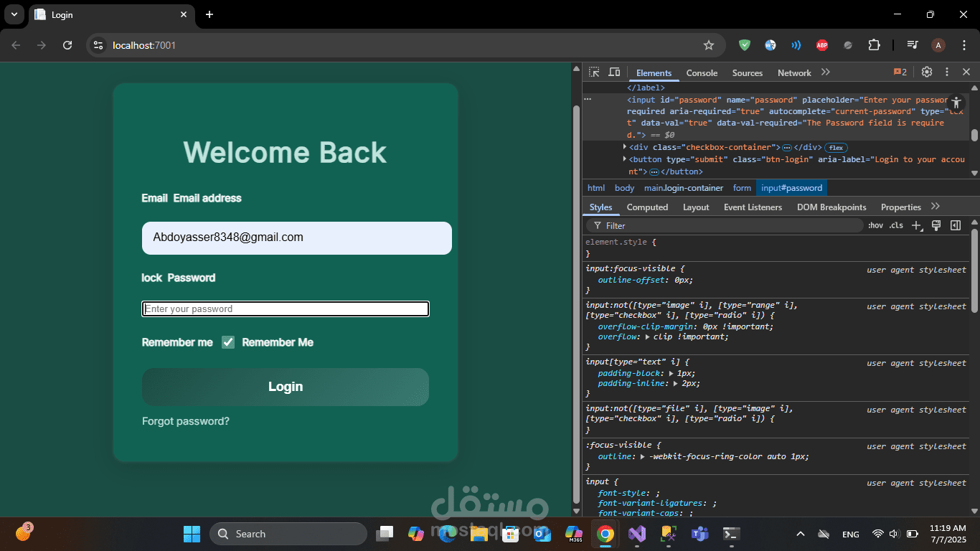Screen dimensions: 980x551
Task: Open the Extensions puzzle piece menu
Action: coord(874,45)
